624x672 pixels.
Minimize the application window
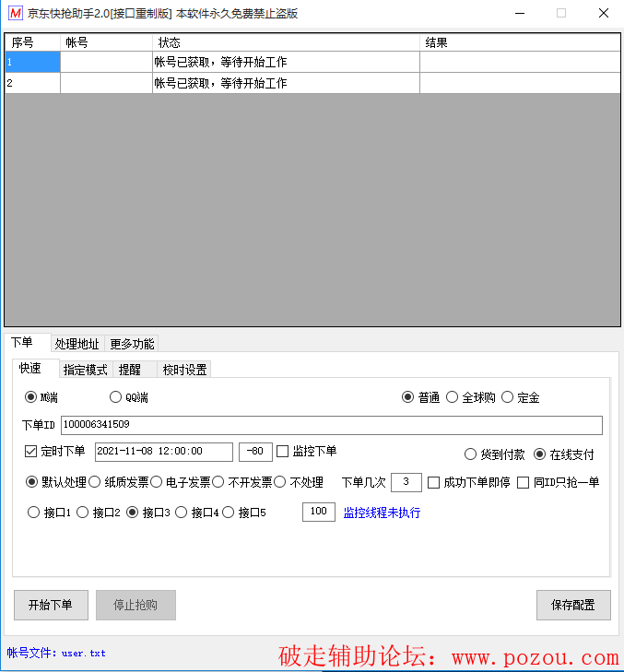coord(520,13)
